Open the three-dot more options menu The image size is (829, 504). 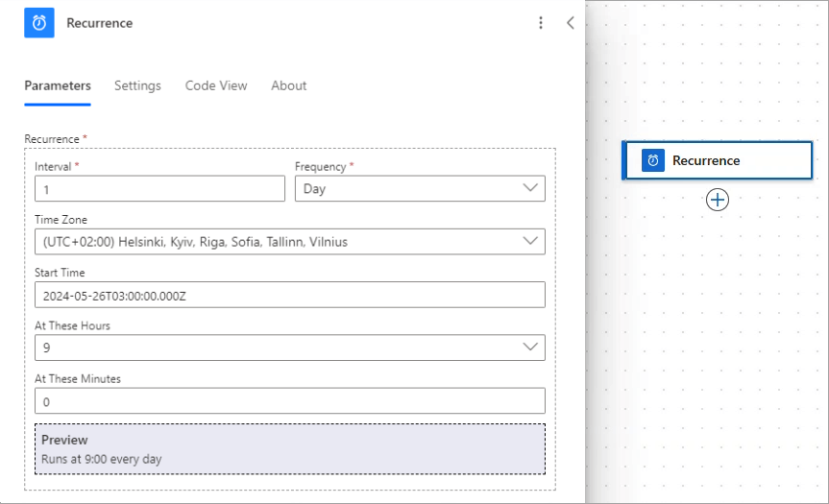540,23
